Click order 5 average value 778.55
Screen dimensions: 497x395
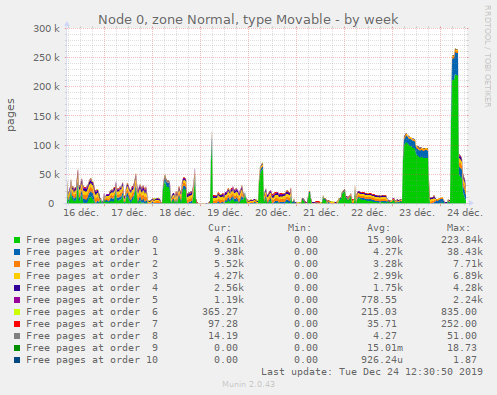[x=379, y=300]
